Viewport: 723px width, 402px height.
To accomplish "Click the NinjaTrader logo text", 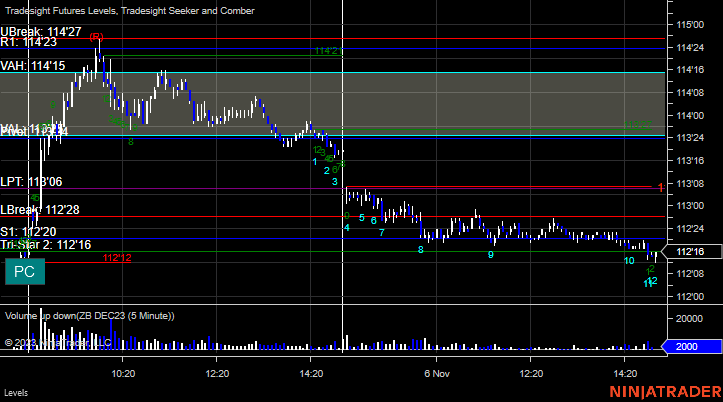I will [x=665, y=392].
